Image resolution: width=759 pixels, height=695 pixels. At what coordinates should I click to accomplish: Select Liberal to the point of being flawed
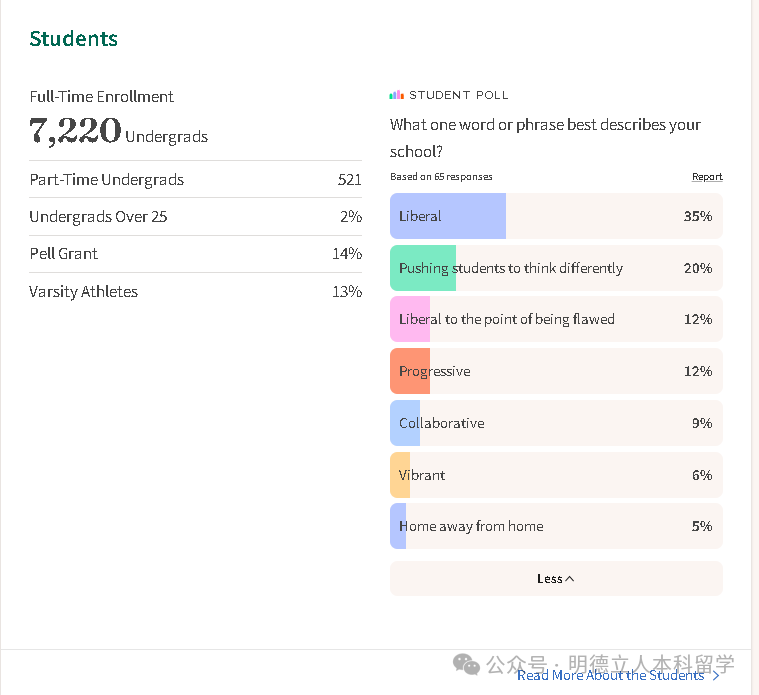pyautogui.click(x=556, y=320)
